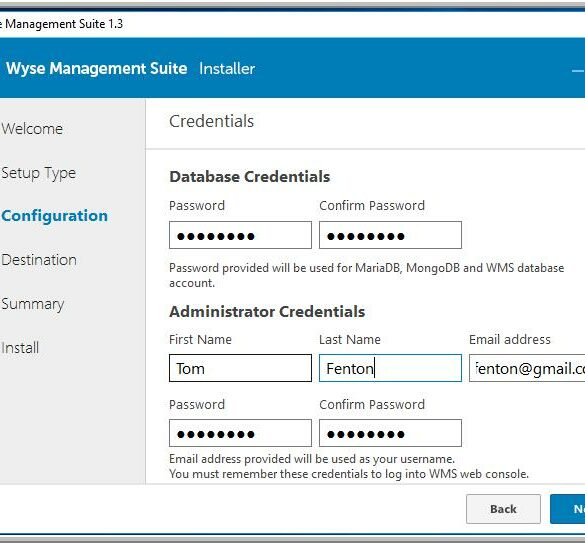This screenshot has width=585, height=543.
Task: Click the Email address label
Action: (x=510, y=339)
